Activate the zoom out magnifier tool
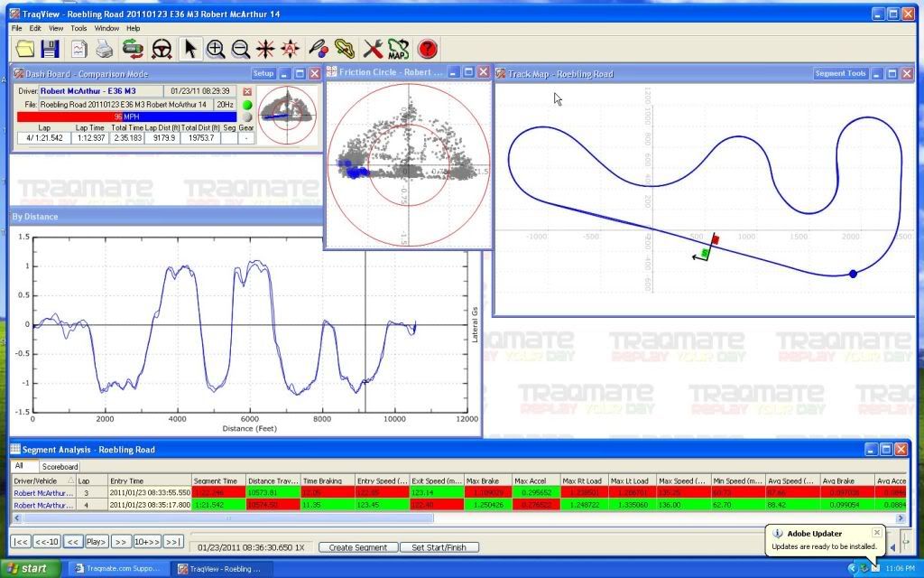924x578 pixels. pyautogui.click(x=240, y=49)
